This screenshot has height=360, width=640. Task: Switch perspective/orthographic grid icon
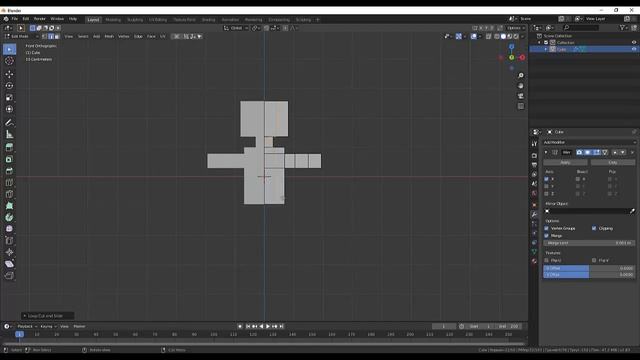point(520,106)
